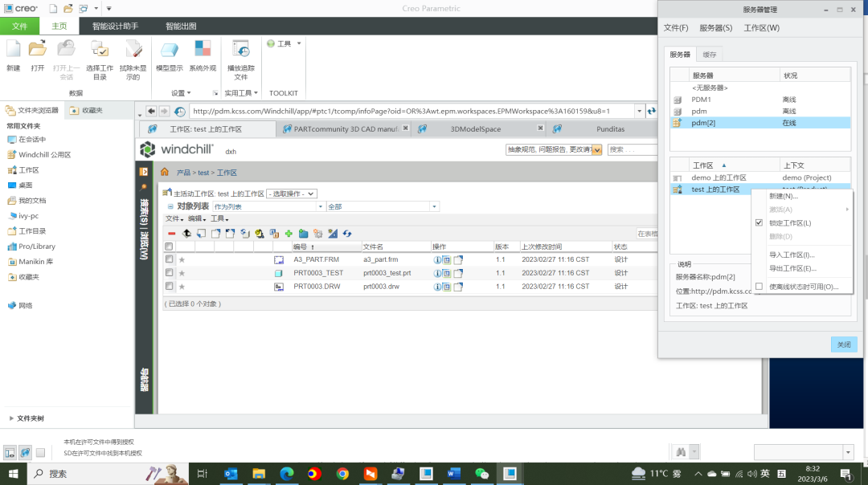Expand the 设置 ribbon group dropdown
Viewport: 868px width, 485px height.
point(181,93)
